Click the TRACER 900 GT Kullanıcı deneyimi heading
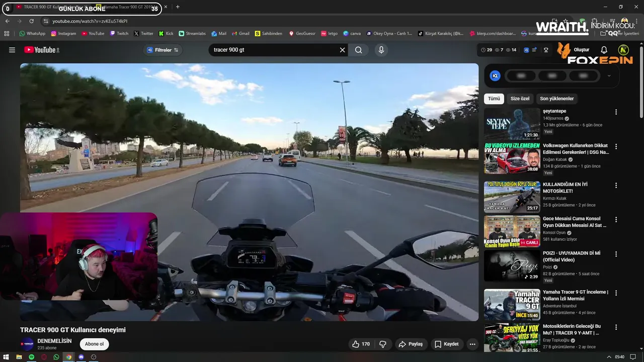Image resolution: width=644 pixels, height=362 pixels. click(73, 330)
